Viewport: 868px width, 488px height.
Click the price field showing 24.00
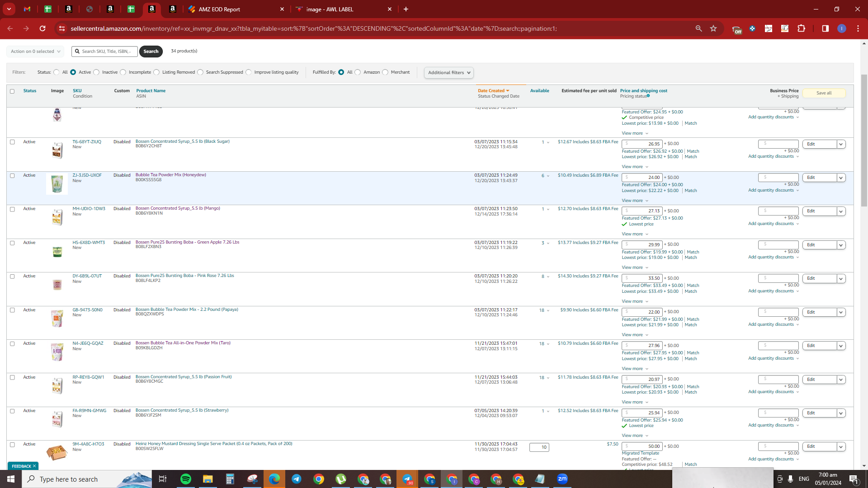tap(642, 178)
